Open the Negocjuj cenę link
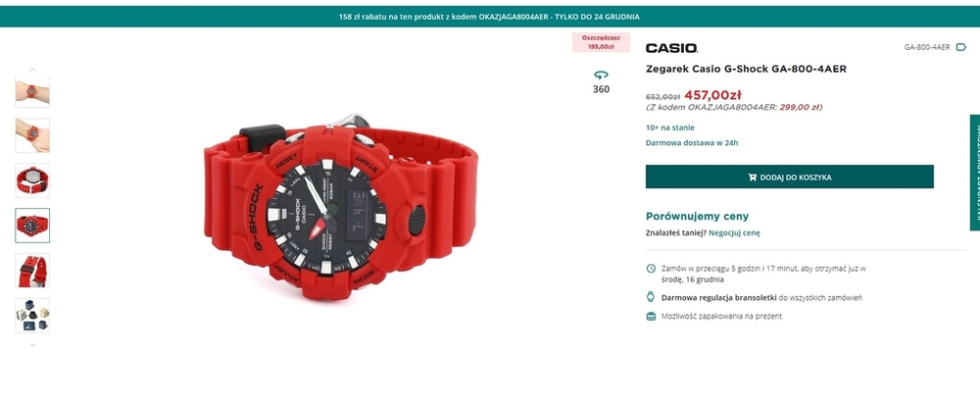Screen dimensions: 980x404 click(734, 232)
